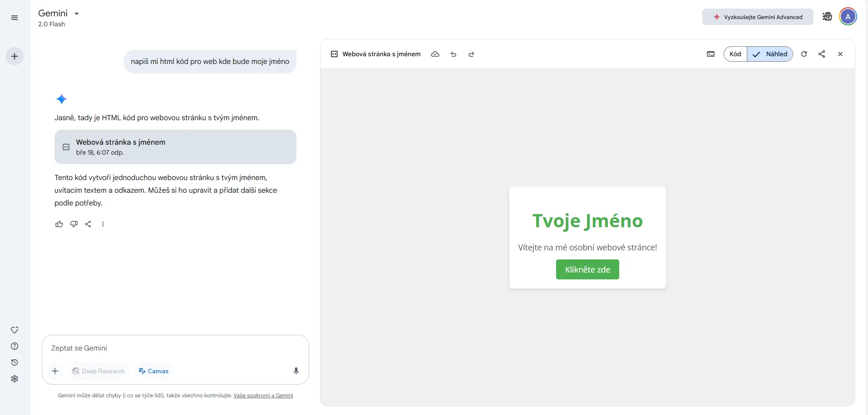Open the main hamburger menu
The height and width of the screenshot is (415, 868).
click(15, 18)
